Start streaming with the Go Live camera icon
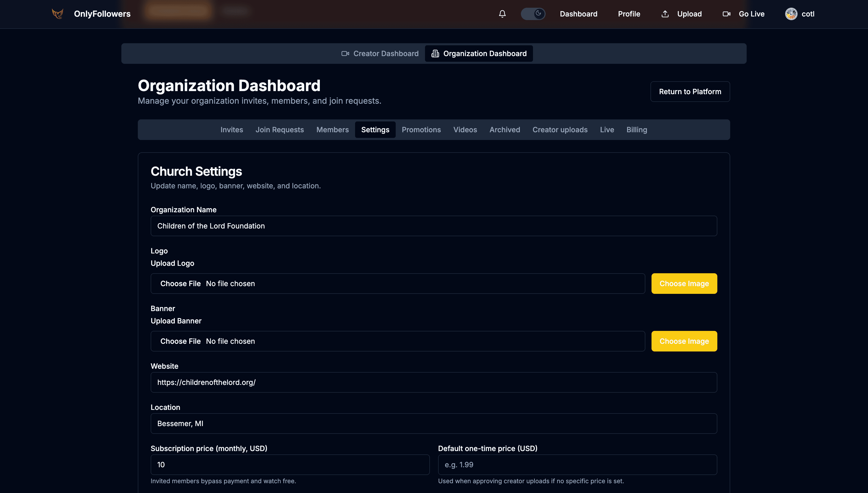 coord(726,14)
